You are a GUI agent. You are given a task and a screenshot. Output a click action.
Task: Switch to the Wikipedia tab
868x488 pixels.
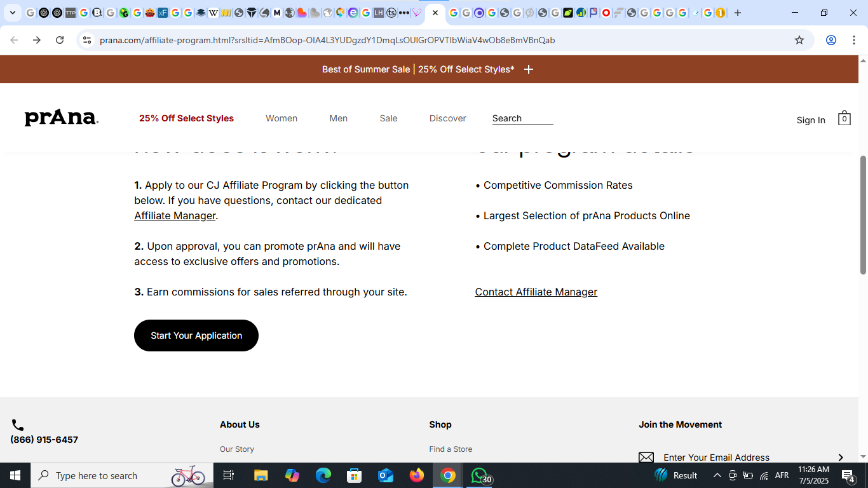(214, 13)
